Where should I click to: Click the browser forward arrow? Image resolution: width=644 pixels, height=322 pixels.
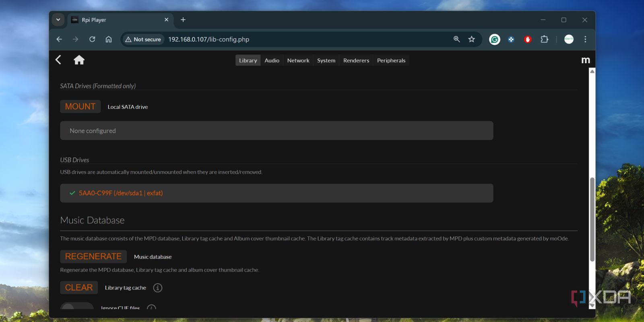[x=75, y=39]
